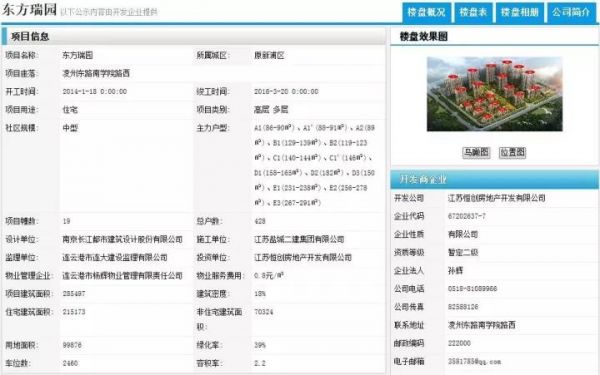The image size is (600, 375).
Task: Click developer name 江苏恒创房地产开发有限公司 in 开发公司 row
Action: (496, 198)
